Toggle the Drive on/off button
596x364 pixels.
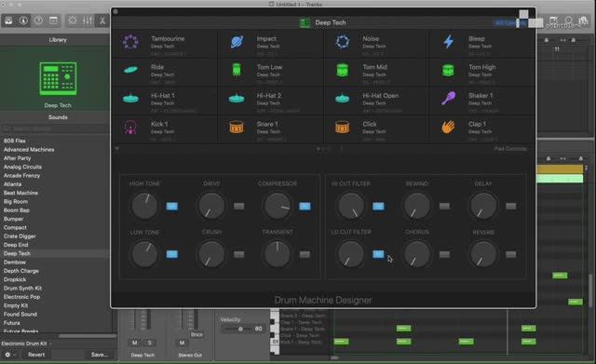[x=238, y=206]
